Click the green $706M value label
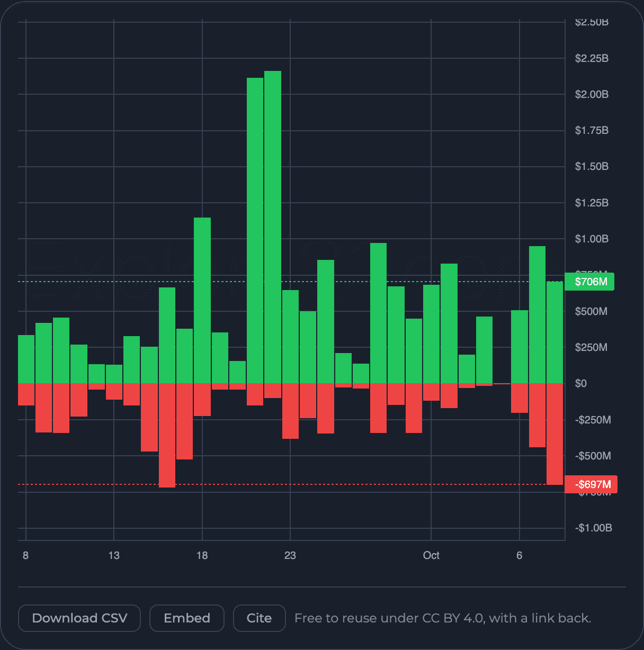The image size is (644, 650). (x=589, y=282)
